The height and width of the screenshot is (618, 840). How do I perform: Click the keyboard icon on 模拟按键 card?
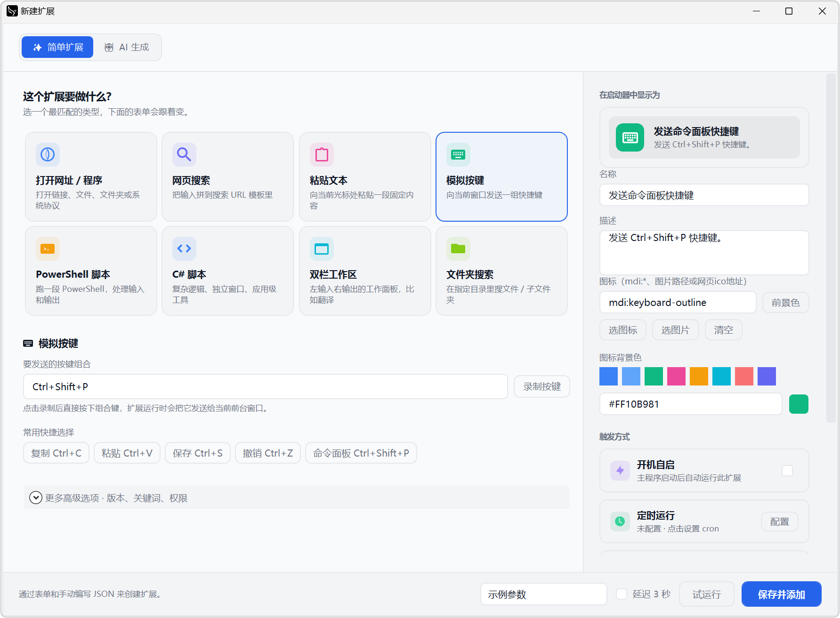coord(458,154)
